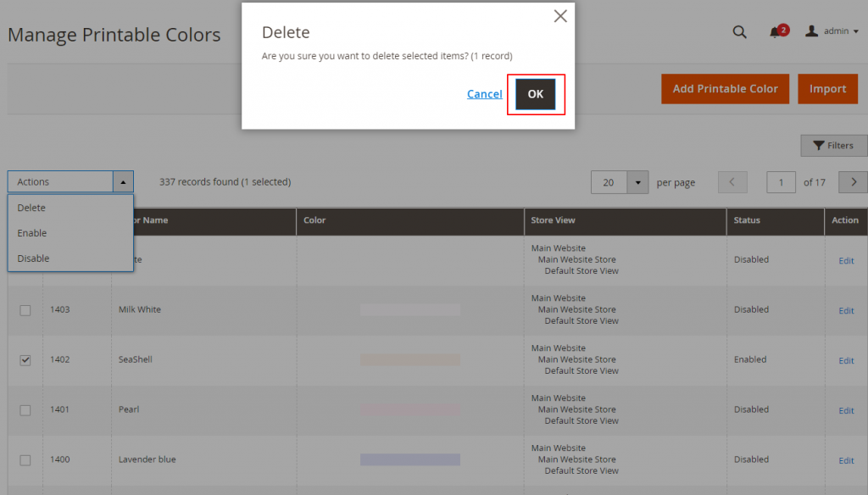Go to previous page arrow

pos(732,182)
